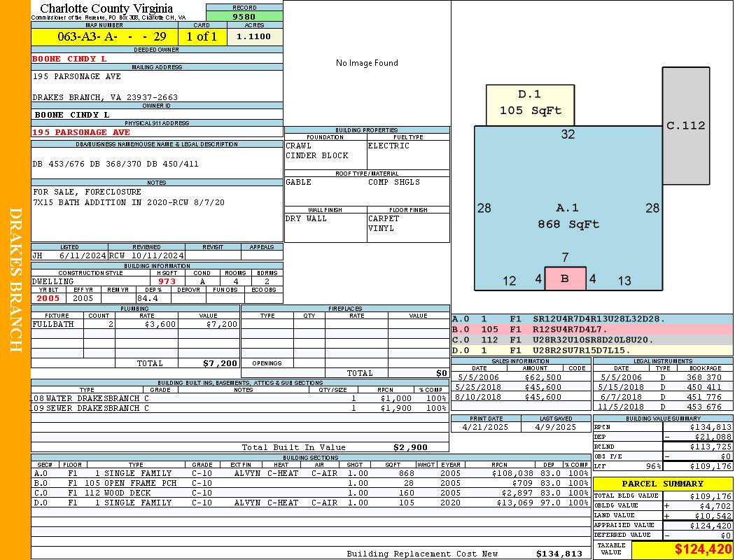Click the "1 of 1" card indicator
Image resolution: width=735 pixels, height=560 pixels.
(202, 36)
